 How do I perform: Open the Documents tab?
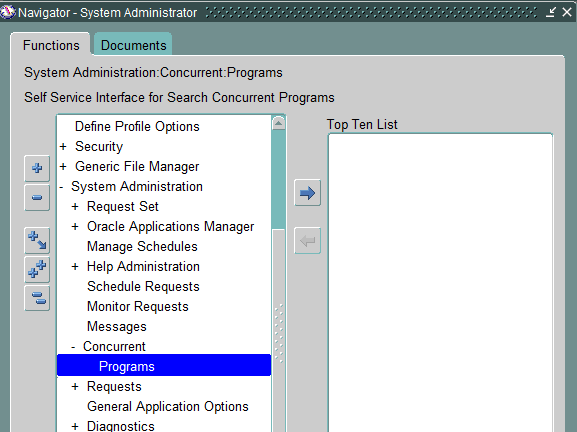coord(133,45)
